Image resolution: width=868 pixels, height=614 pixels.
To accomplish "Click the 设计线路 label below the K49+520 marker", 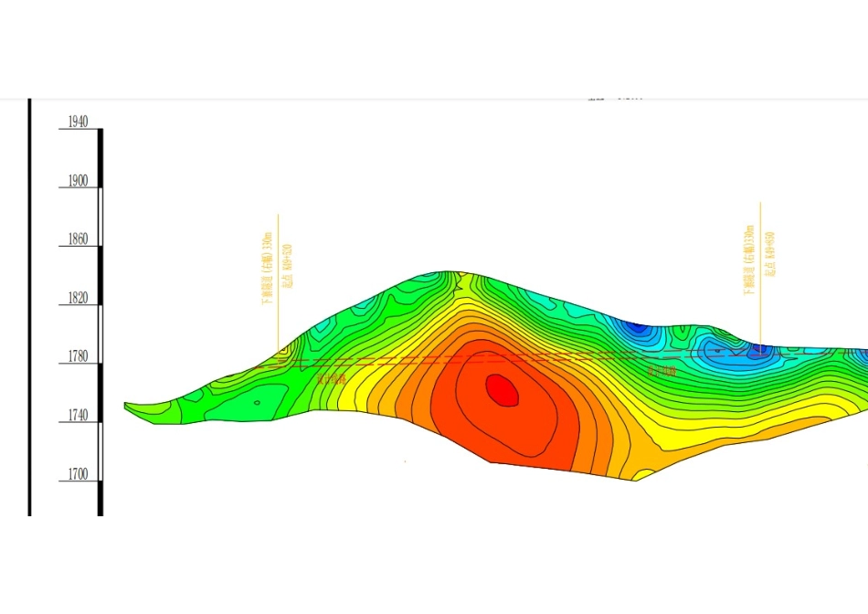I will (x=331, y=379).
